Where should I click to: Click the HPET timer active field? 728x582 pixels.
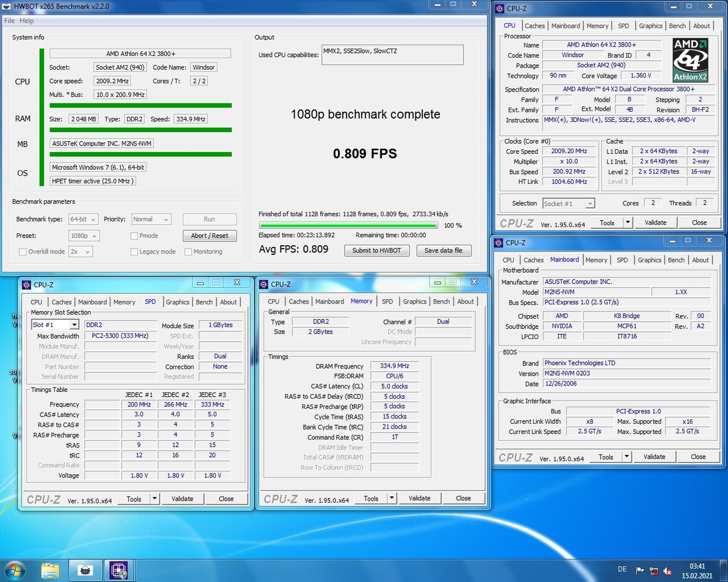93,181
